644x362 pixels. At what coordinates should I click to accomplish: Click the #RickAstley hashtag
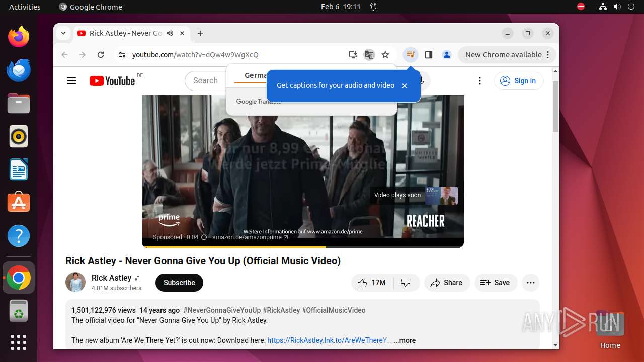281,310
